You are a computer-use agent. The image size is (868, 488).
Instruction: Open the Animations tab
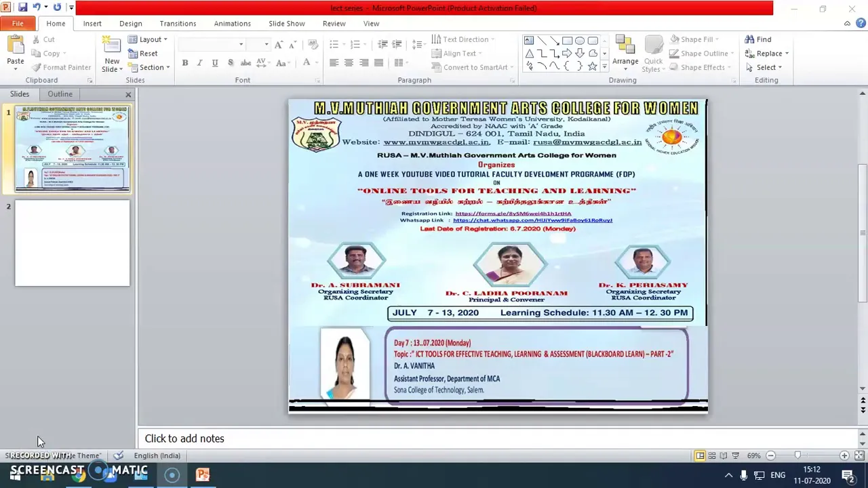coord(232,24)
